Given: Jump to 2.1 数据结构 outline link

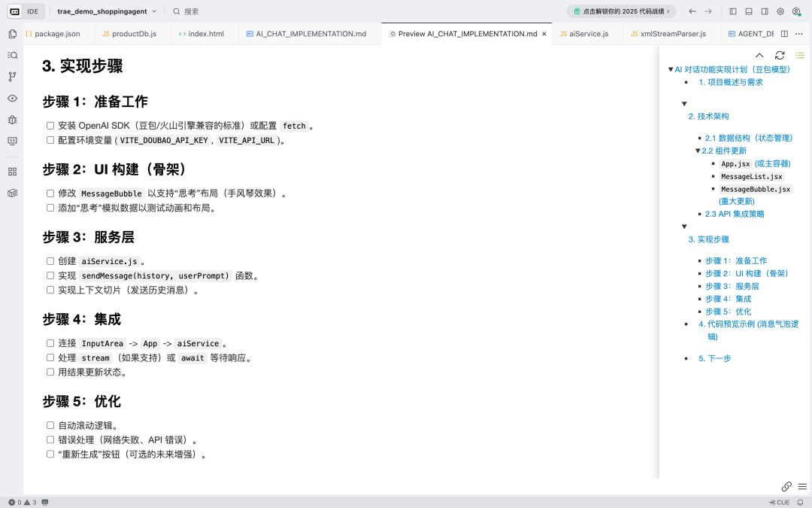Looking at the screenshot, I should tap(749, 138).
